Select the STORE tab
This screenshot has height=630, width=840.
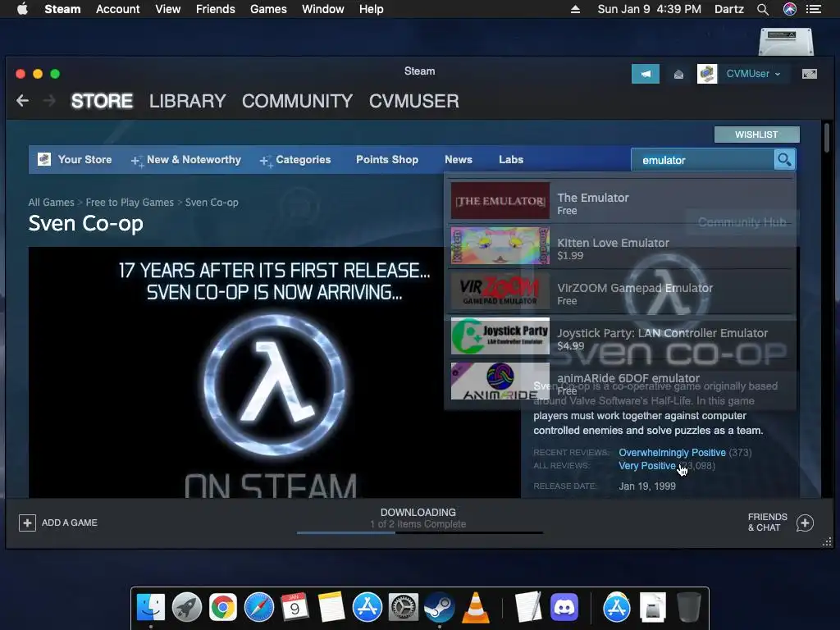coord(102,101)
